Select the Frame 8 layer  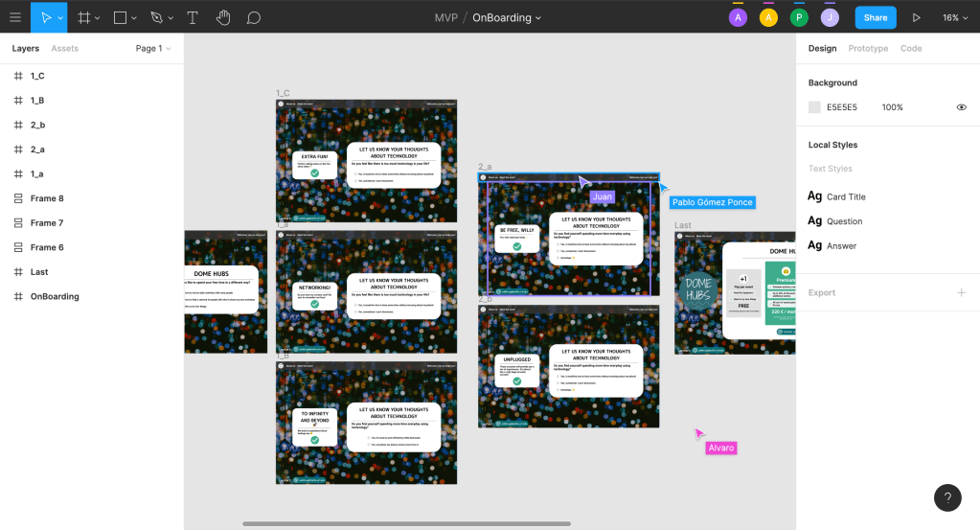coord(46,198)
